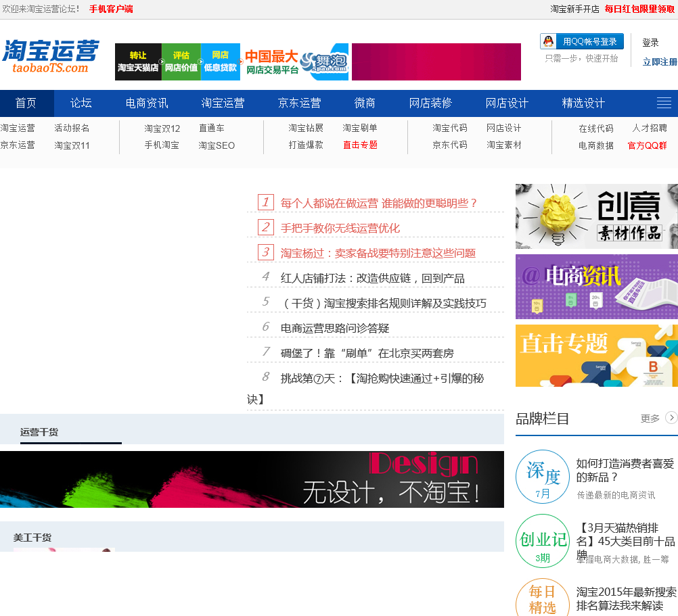The height and width of the screenshot is (616, 678).
Task: Open the 手机客户端 link
Action: 111,9
